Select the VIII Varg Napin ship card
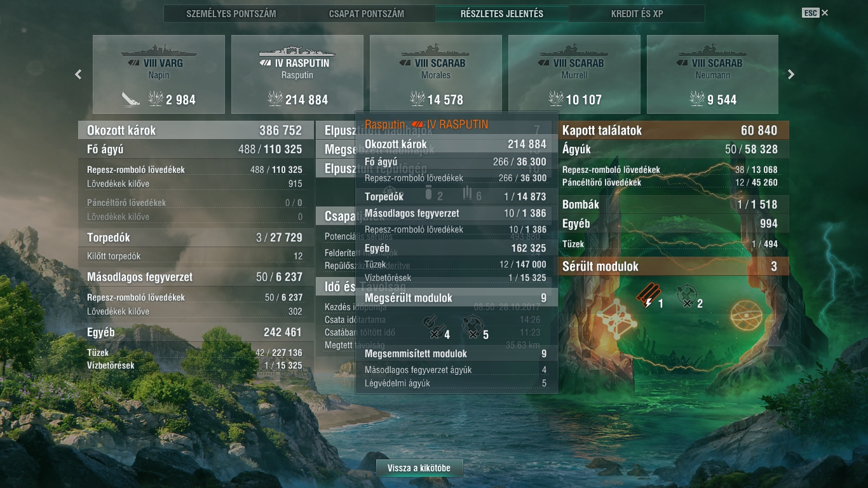Screen dimensions: 868x488 (159, 74)
